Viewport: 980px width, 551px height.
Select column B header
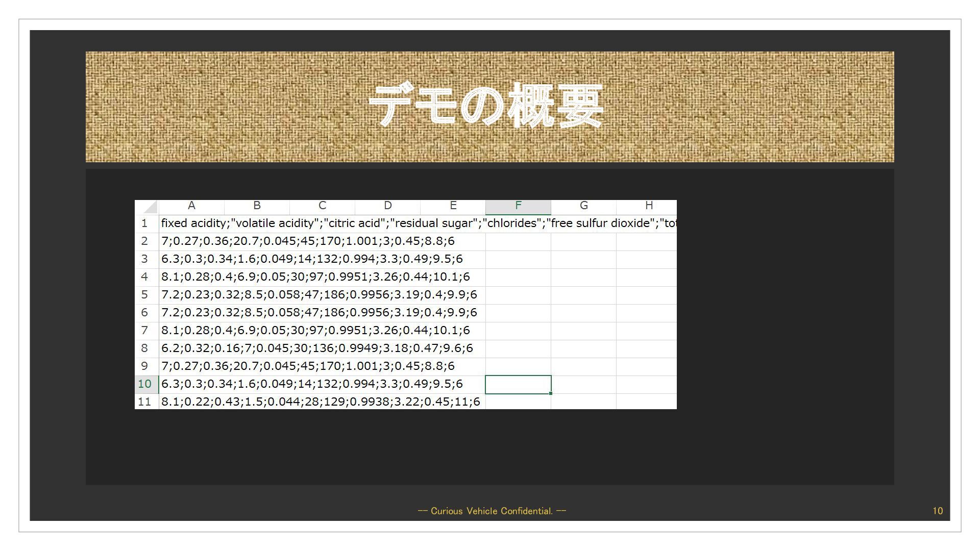(x=257, y=206)
